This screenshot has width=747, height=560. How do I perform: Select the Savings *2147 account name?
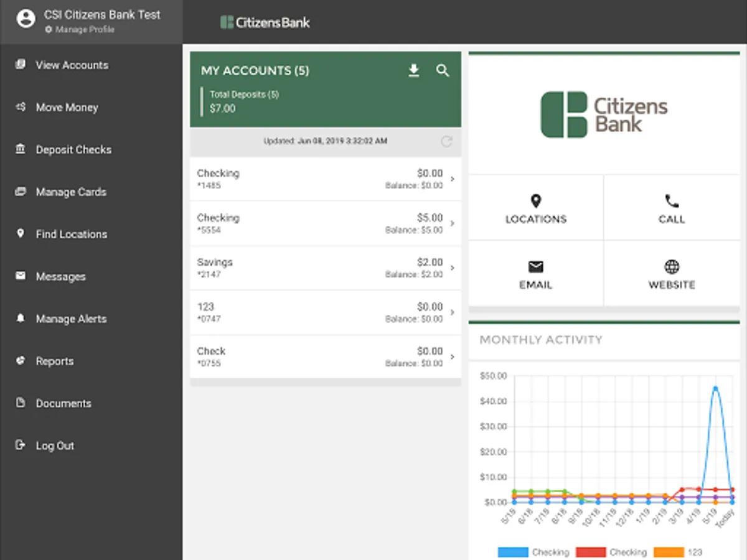click(215, 263)
